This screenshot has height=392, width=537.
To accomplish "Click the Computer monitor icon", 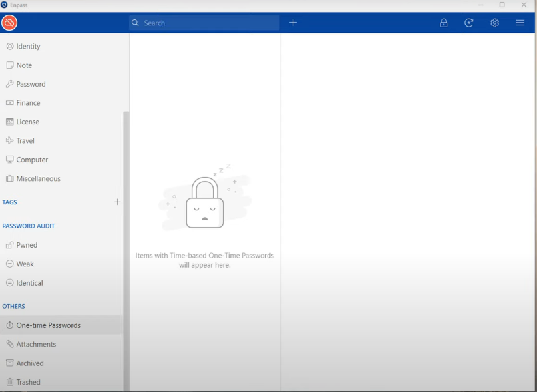I will pyautogui.click(x=10, y=160).
